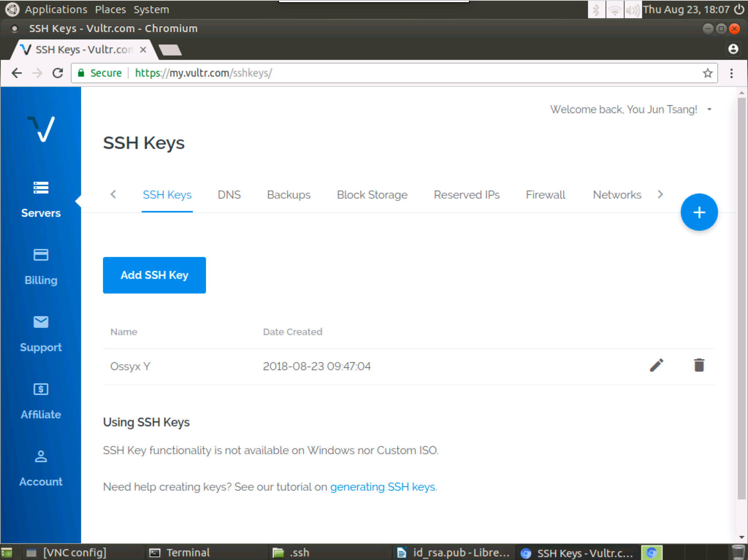The image size is (748, 560).
Task: Switch to the Firewall tab
Action: point(545,195)
